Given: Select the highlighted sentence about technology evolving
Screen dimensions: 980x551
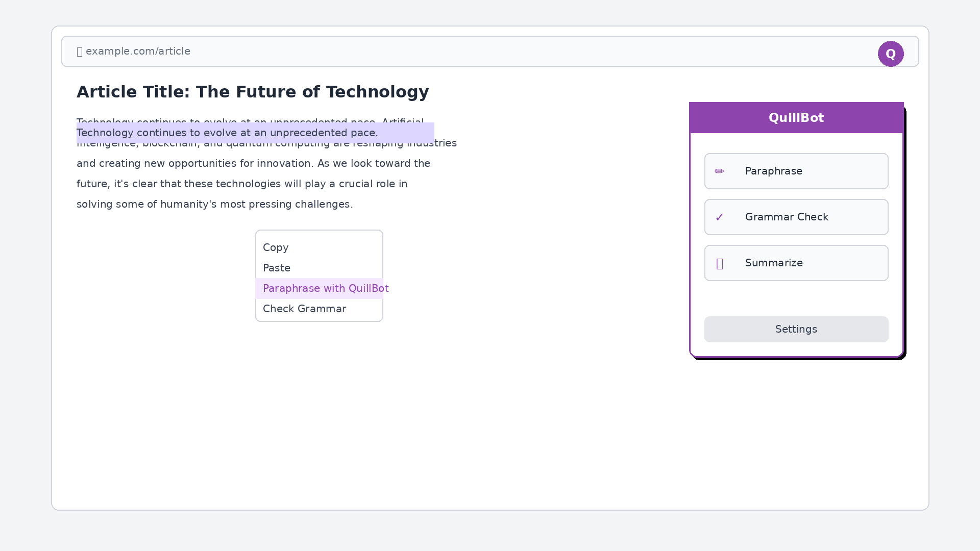Looking at the screenshot, I should click(x=227, y=133).
